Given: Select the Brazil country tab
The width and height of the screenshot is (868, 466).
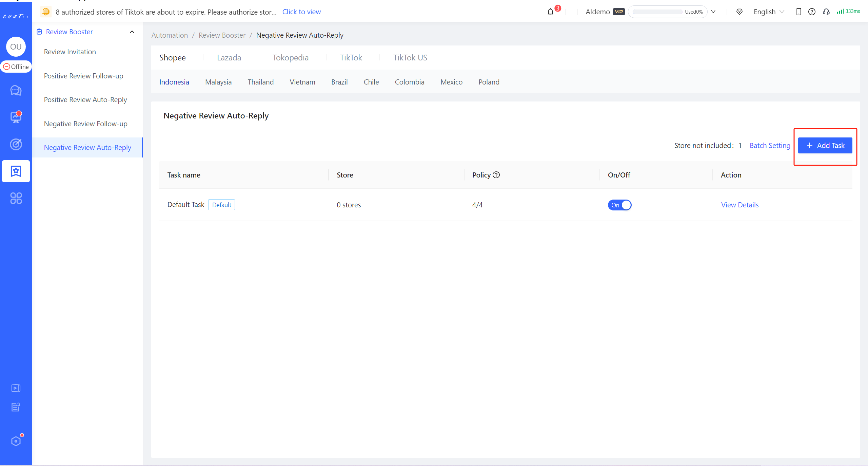Looking at the screenshot, I should coord(339,82).
